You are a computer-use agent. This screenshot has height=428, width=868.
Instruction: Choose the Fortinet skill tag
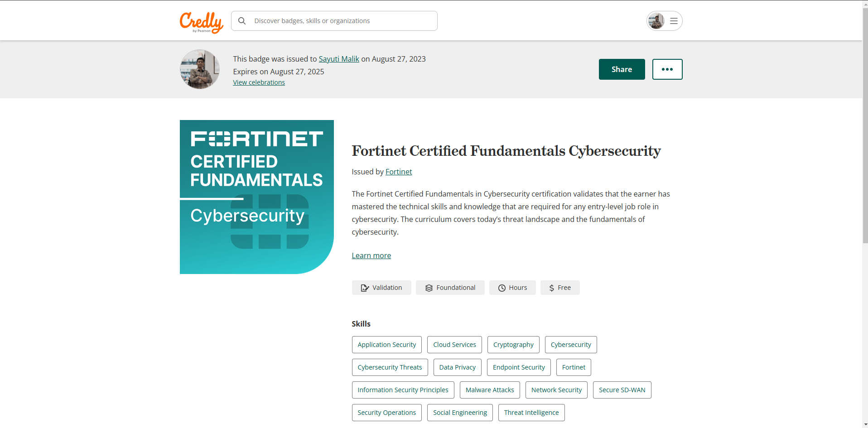tap(574, 367)
